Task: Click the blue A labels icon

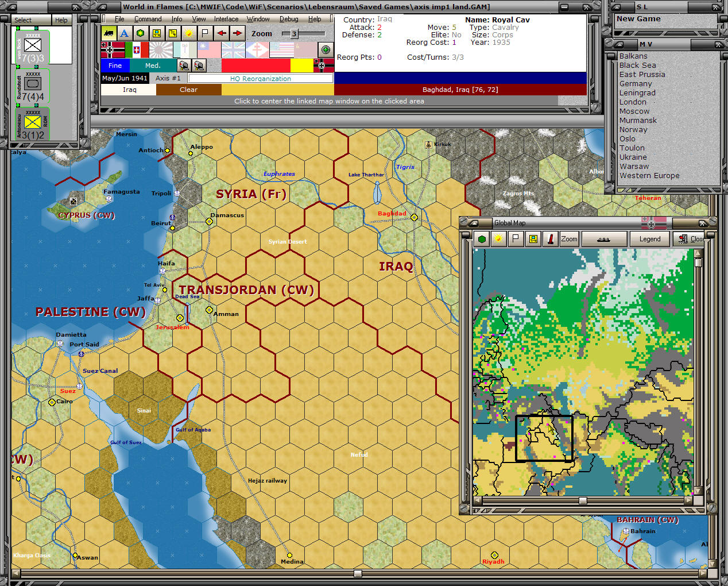Action: pyautogui.click(x=125, y=33)
